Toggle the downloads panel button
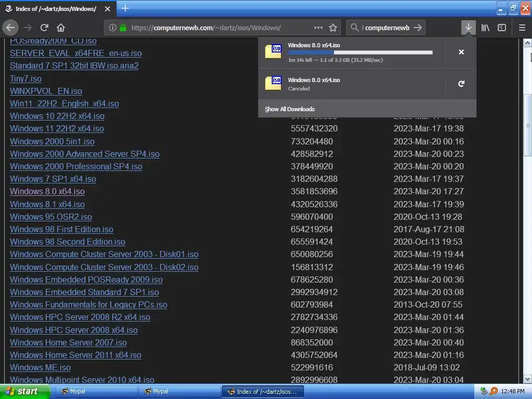The width and height of the screenshot is (532, 399). click(x=468, y=28)
